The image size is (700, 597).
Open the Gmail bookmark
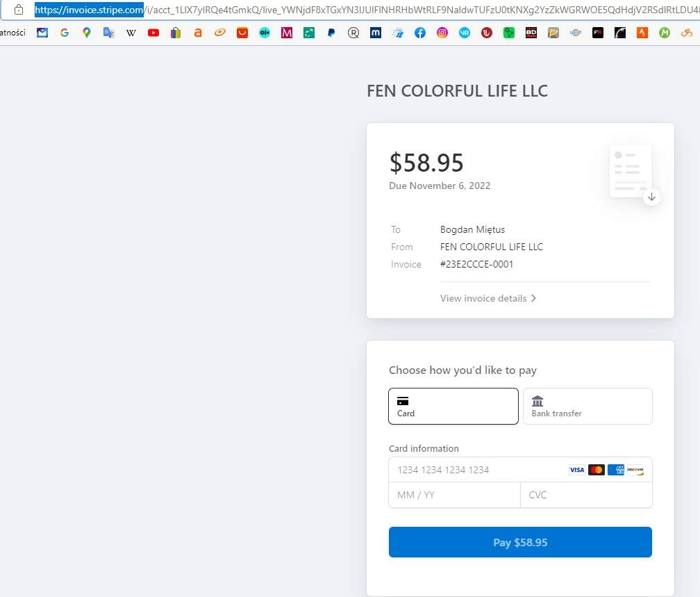pyautogui.click(x=42, y=33)
